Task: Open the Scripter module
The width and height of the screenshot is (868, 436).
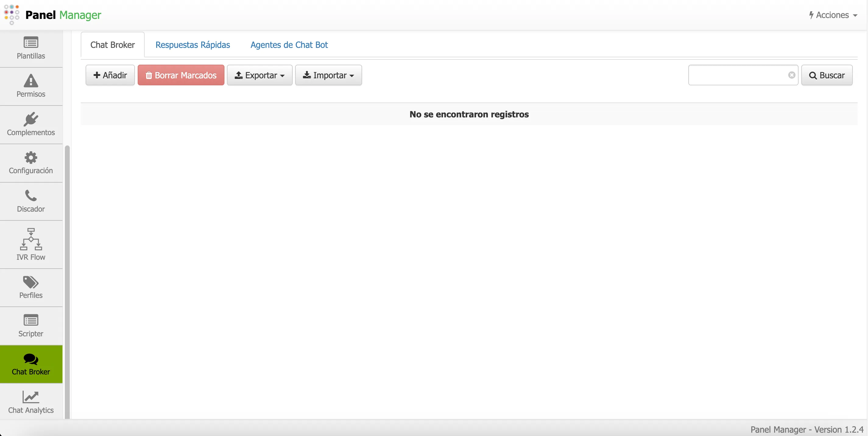Action: [31, 325]
